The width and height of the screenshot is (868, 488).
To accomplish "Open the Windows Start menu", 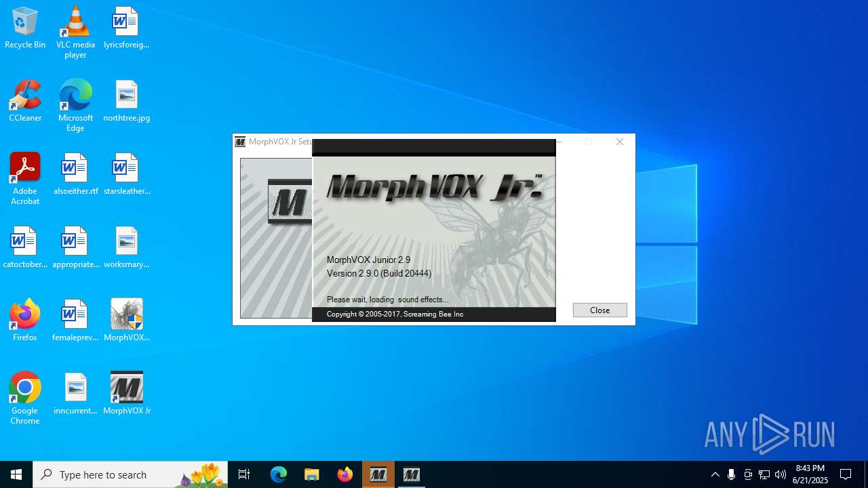I will click(x=16, y=474).
